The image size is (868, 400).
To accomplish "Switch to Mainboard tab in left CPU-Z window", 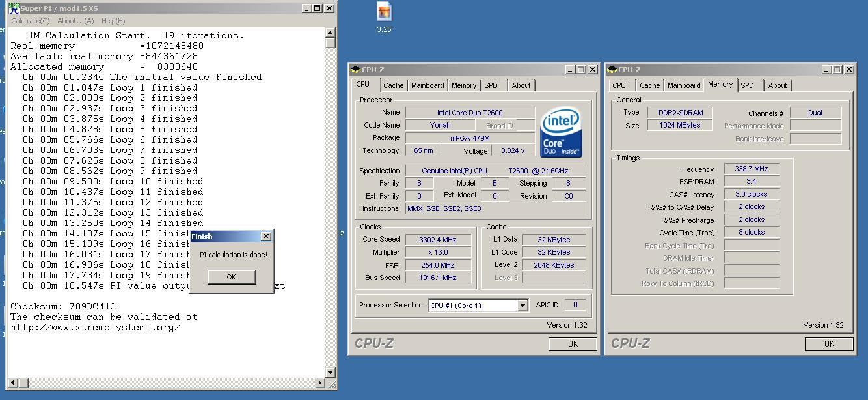I will pos(427,85).
